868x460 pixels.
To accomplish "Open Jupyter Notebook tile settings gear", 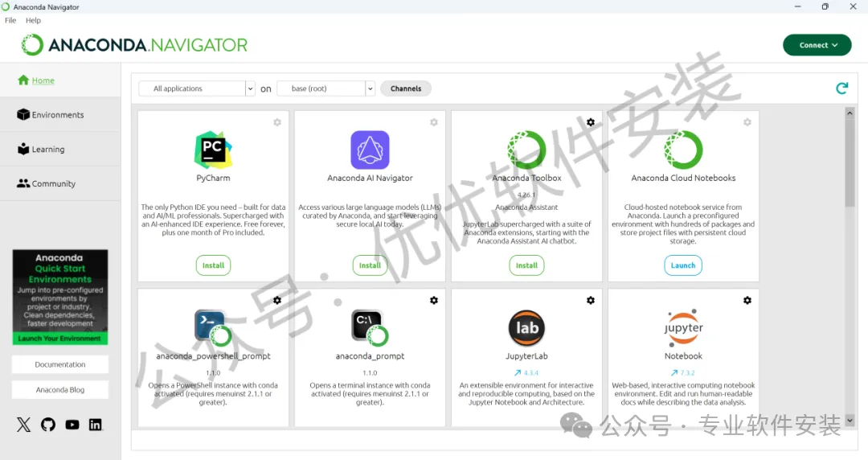I will click(x=747, y=301).
